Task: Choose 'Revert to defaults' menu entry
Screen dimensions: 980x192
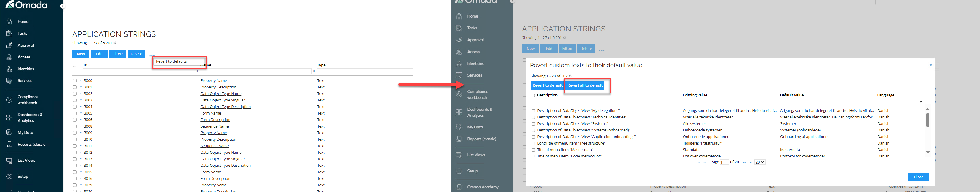Action: coord(179,61)
